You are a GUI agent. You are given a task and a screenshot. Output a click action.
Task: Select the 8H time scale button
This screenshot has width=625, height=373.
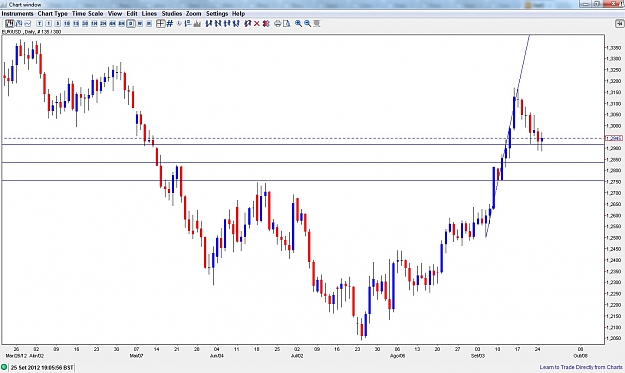click(122, 24)
